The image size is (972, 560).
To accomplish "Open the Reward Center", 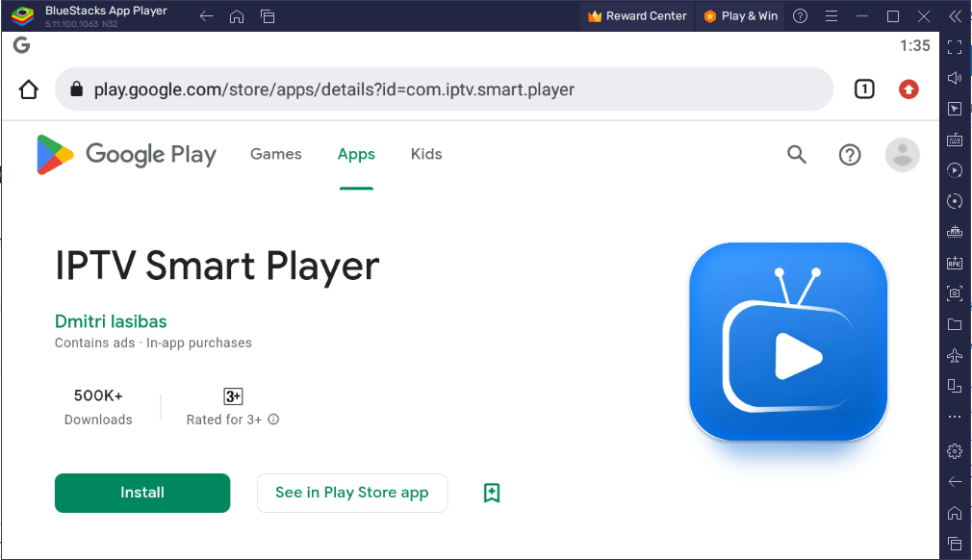I will tap(637, 16).
